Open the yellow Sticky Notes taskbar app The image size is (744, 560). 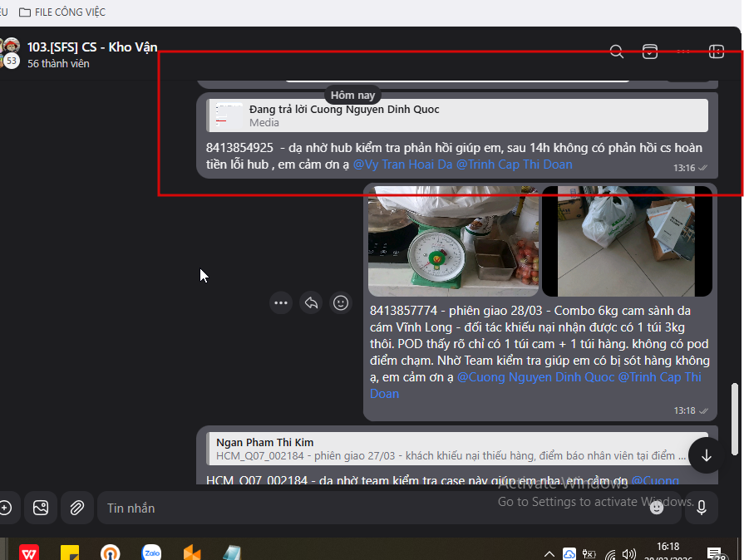(x=70, y=553)
